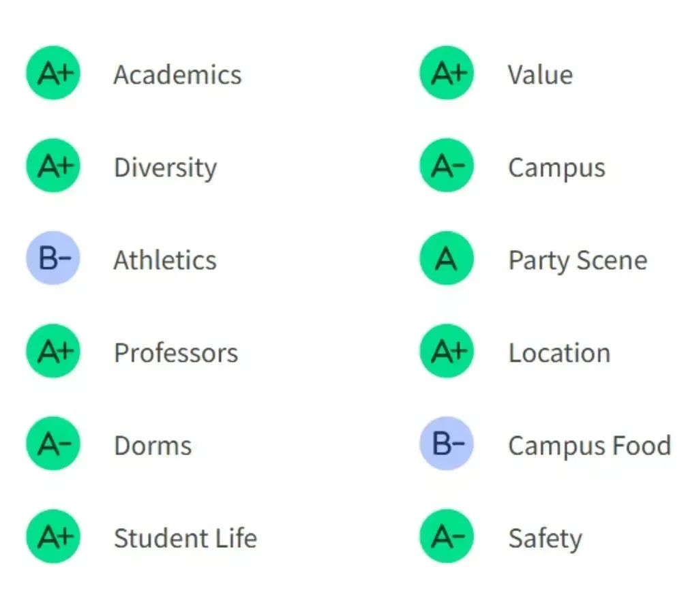Click the A- badge beside Campus

click(x=447, y=166)
